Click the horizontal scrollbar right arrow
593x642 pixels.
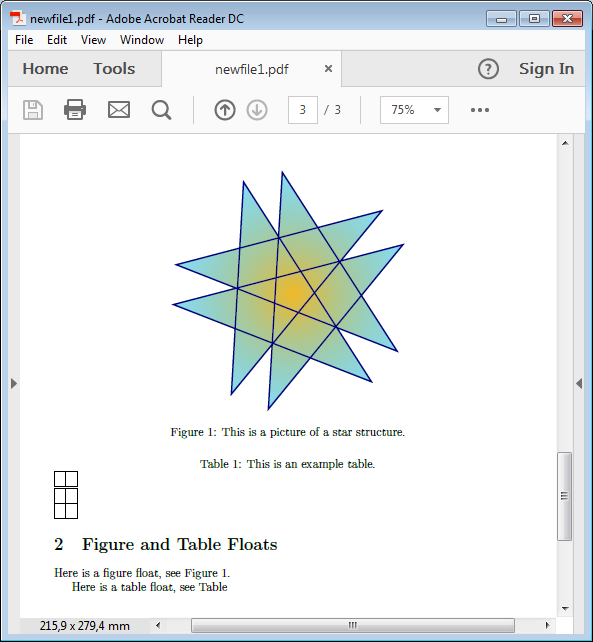pyautogui.click(x=548, y=625)
